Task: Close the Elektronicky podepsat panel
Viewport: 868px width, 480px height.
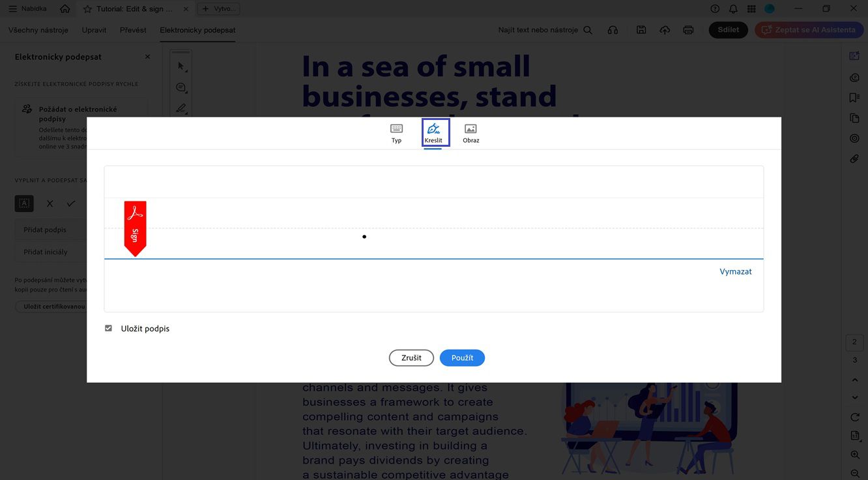Action: pyautogui.click(x=147, y=57)
